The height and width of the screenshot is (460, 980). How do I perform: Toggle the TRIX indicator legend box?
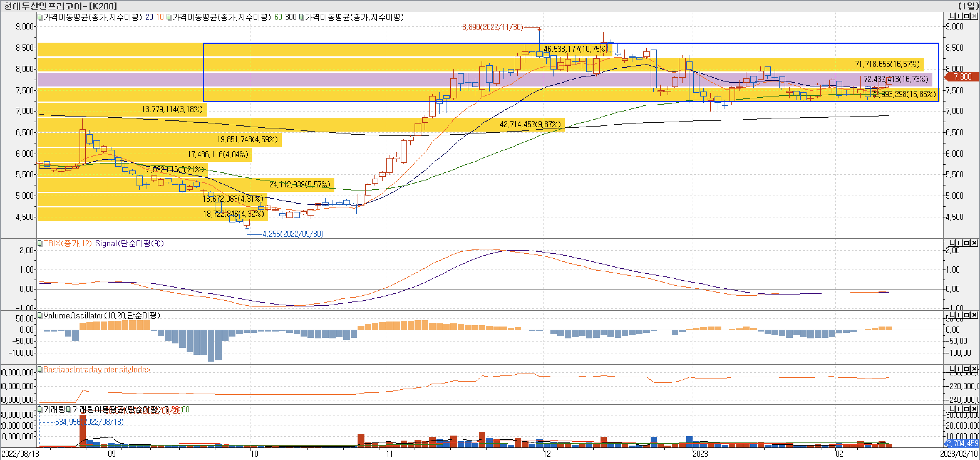pos(39,243)
